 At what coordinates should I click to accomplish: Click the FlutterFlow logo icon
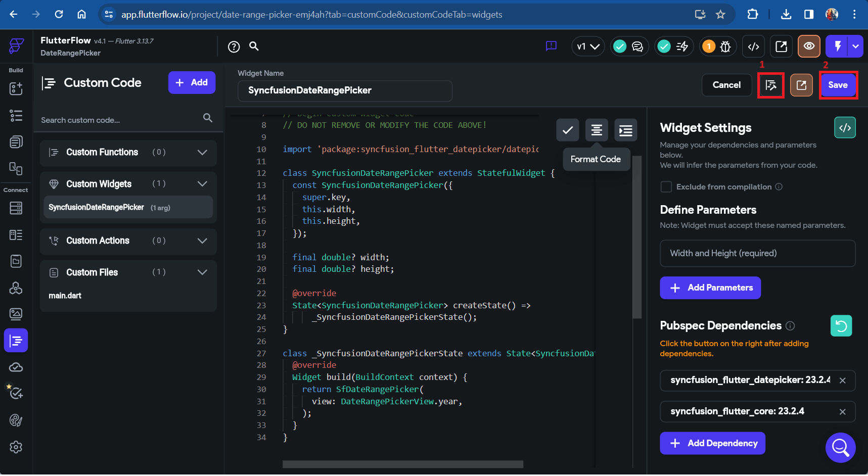16,46
